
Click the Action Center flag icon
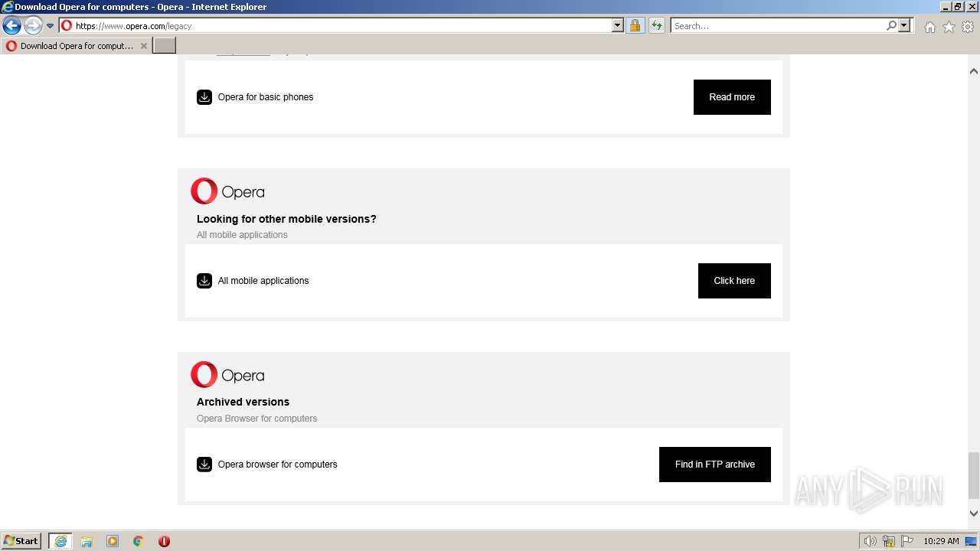[907, 541]
